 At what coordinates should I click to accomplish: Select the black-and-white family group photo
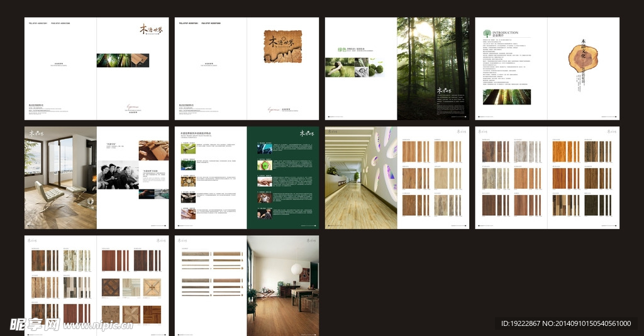click(118, 175)
